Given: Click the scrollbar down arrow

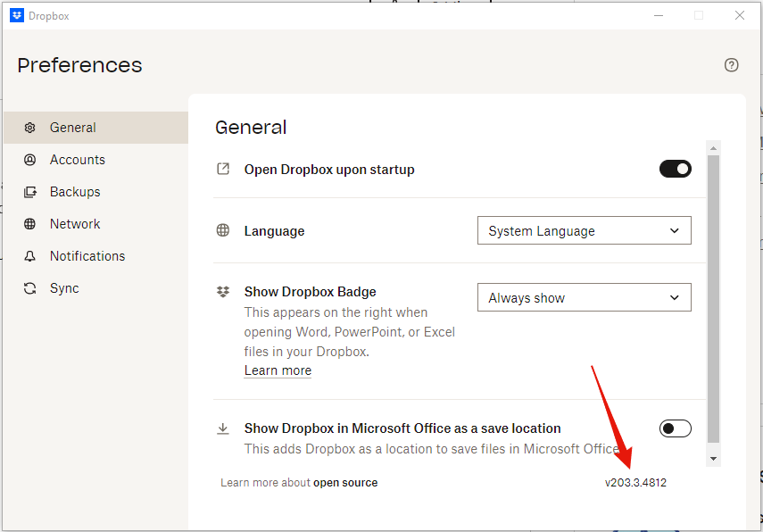Looking at the screenshot, I should [x=713, y=458].
